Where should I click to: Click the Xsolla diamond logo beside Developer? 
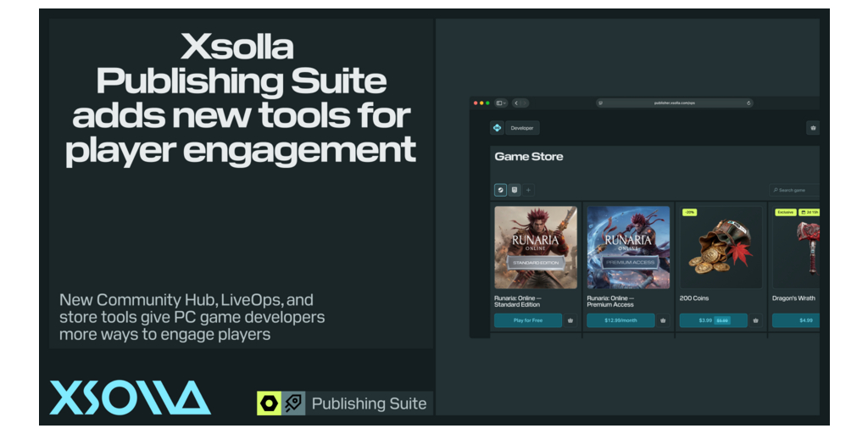(497, 128)
